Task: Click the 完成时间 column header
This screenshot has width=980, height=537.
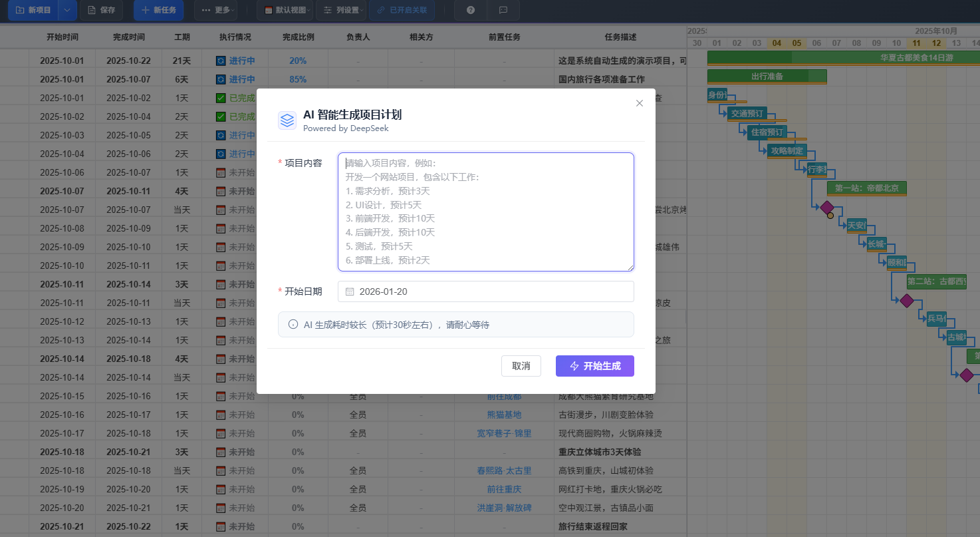Action: coord(129,37)
